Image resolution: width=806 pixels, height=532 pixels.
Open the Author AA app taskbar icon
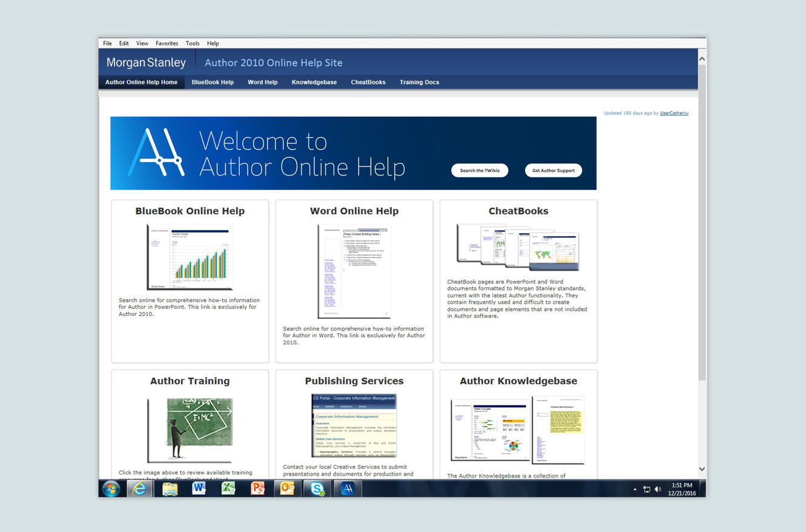(x=348, y=488)
